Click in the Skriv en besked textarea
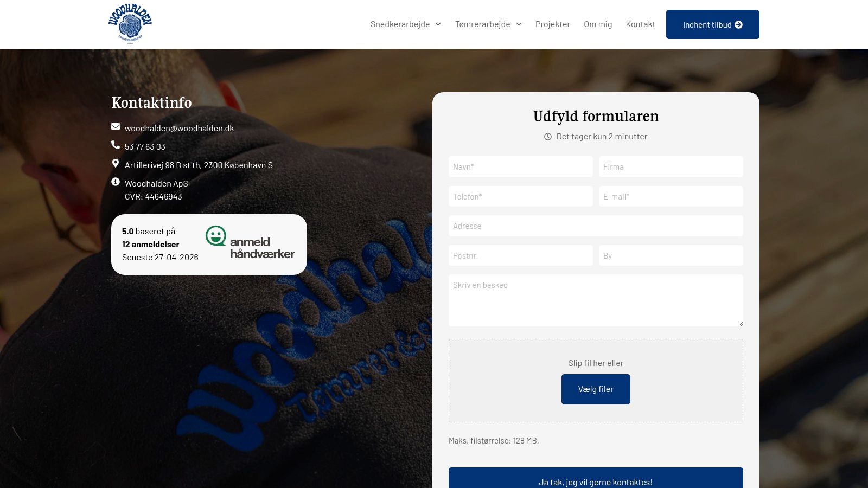The width and height of the screenshot is (868, 488). click(x=596, y=300)
